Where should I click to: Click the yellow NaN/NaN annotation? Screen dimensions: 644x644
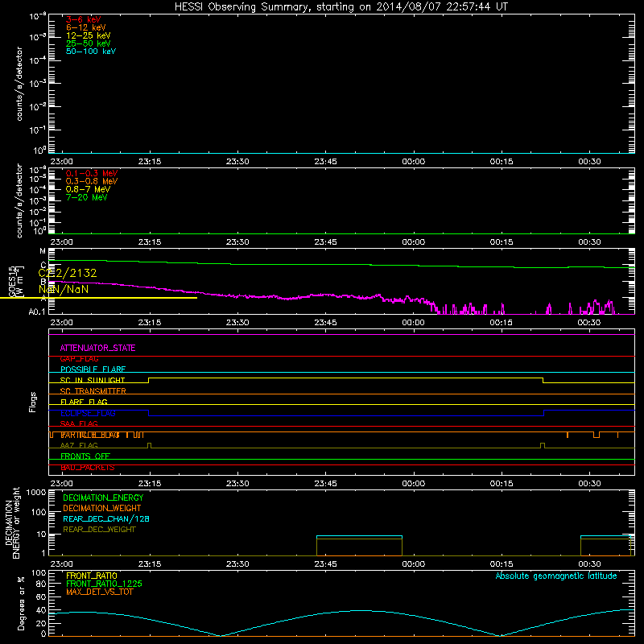(64, 289)
